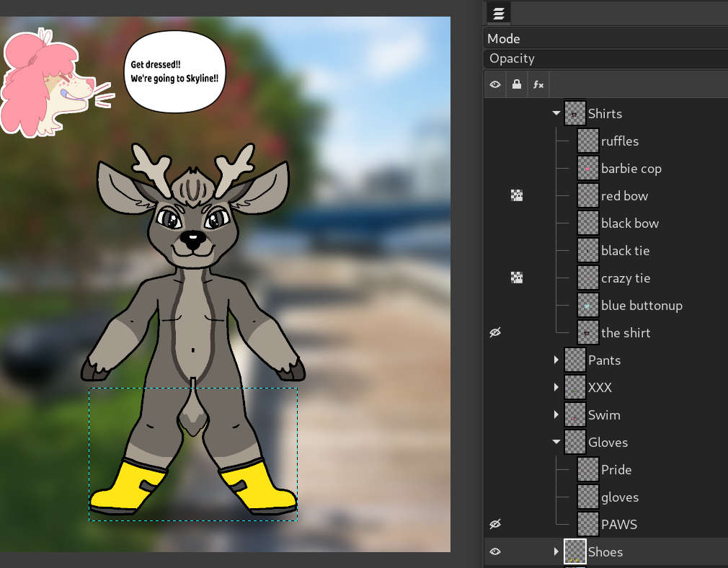Open the Layers dialog tab icon

498,13
